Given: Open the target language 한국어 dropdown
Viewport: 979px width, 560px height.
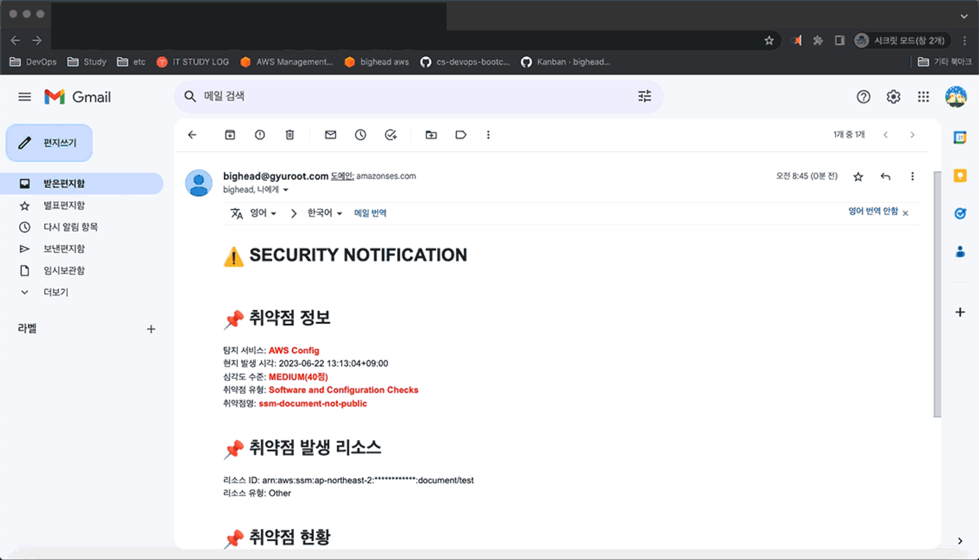Looking at the screenshot, I should pos(324,213).
